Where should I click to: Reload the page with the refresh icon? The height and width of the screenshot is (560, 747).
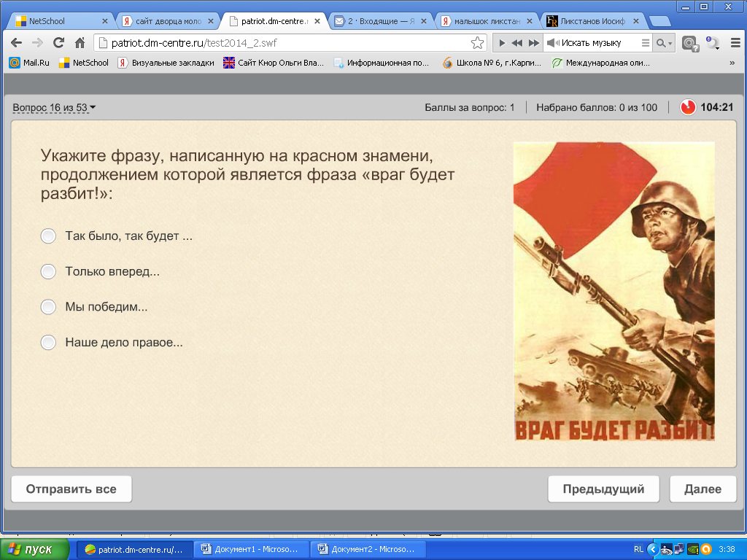pyautogui.click(x=58, y=43)
